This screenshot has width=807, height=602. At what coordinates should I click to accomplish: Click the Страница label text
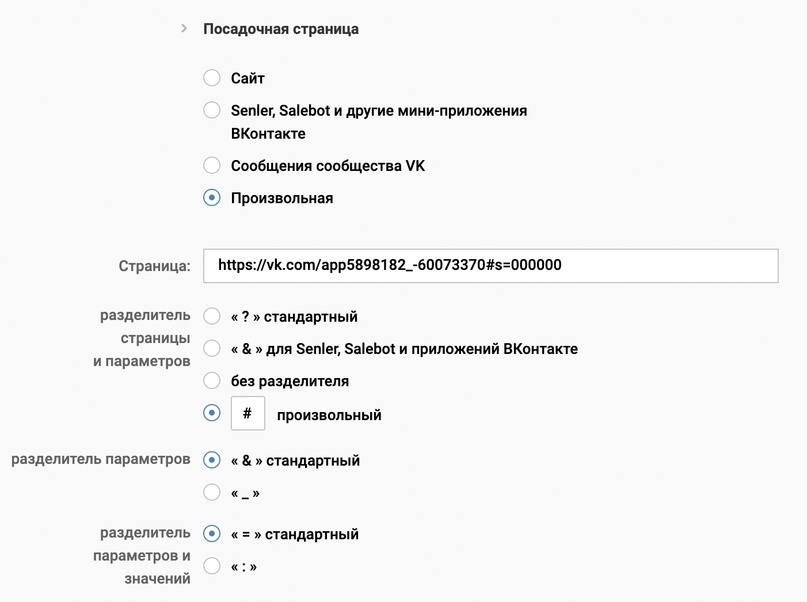tap(165, 266)
